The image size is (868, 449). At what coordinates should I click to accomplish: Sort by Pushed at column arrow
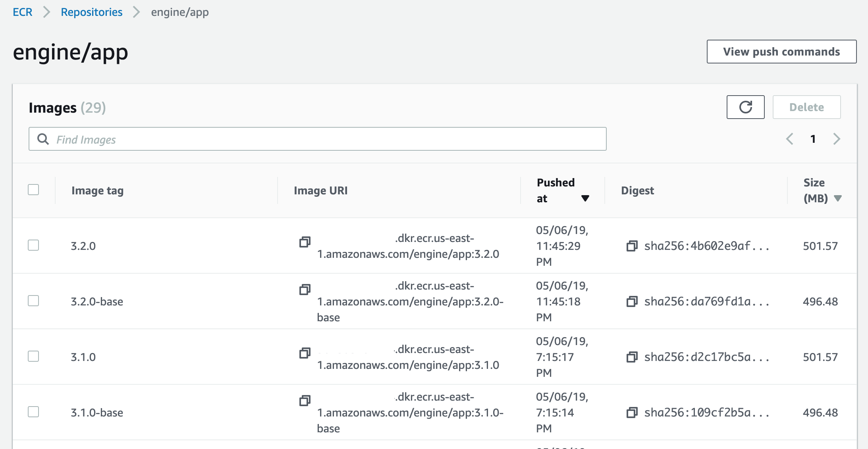[x=585, y=198]
